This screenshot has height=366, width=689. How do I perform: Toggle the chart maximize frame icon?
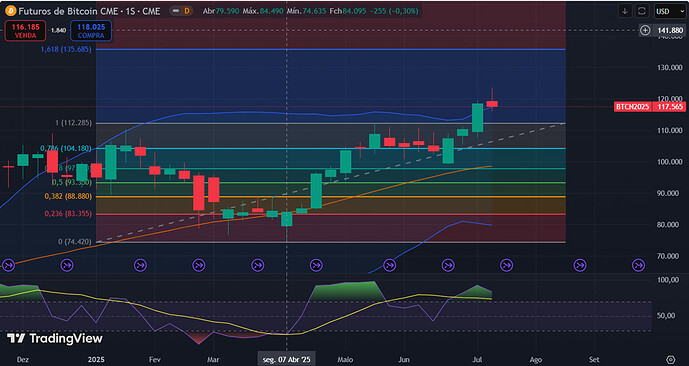click(642, 11)
